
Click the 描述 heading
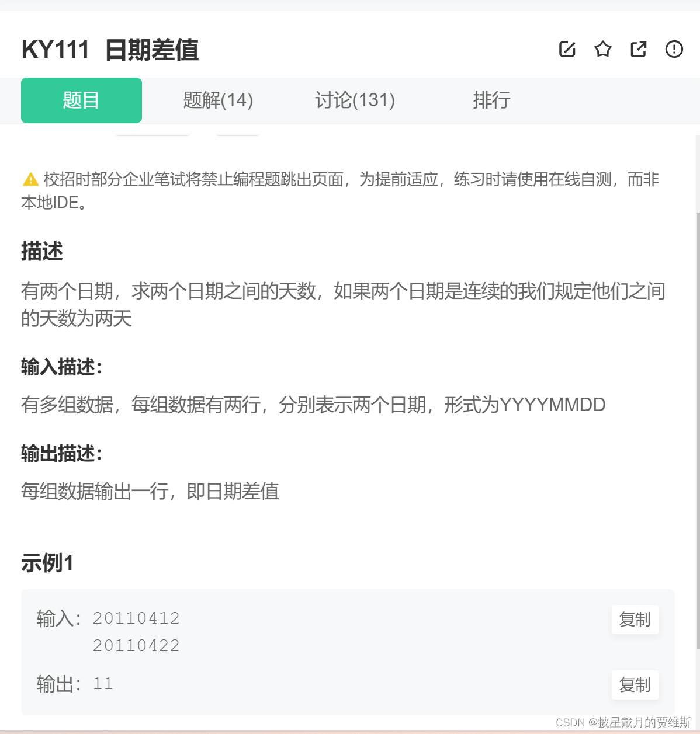point(42,251)
